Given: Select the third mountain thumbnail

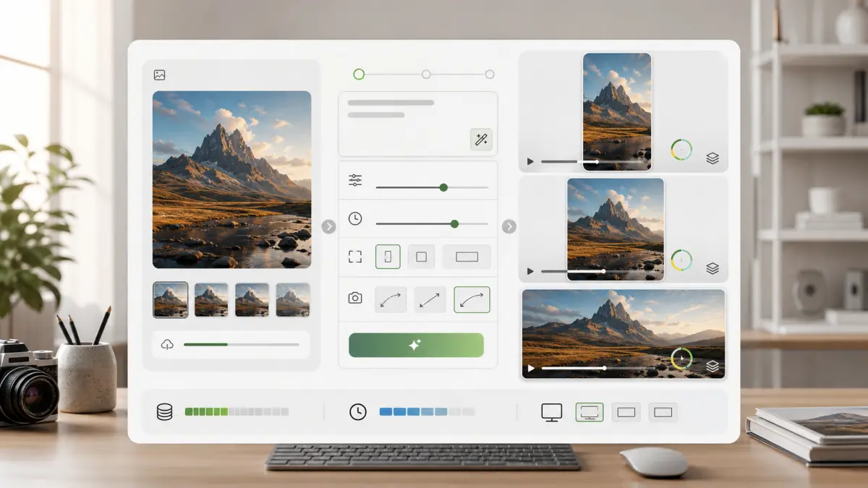Looking at the screenshot, I should [x=252, y=300].
